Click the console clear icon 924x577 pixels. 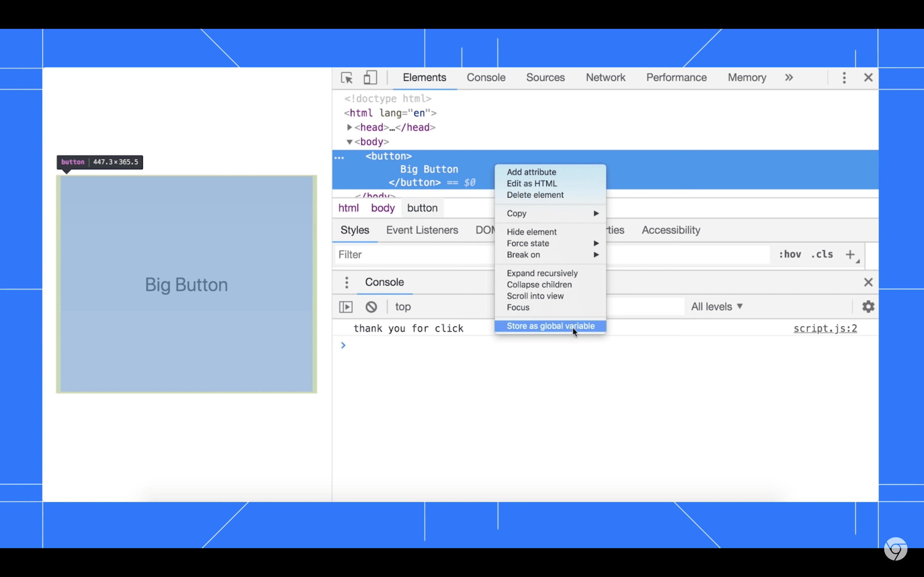coord(371,306)
